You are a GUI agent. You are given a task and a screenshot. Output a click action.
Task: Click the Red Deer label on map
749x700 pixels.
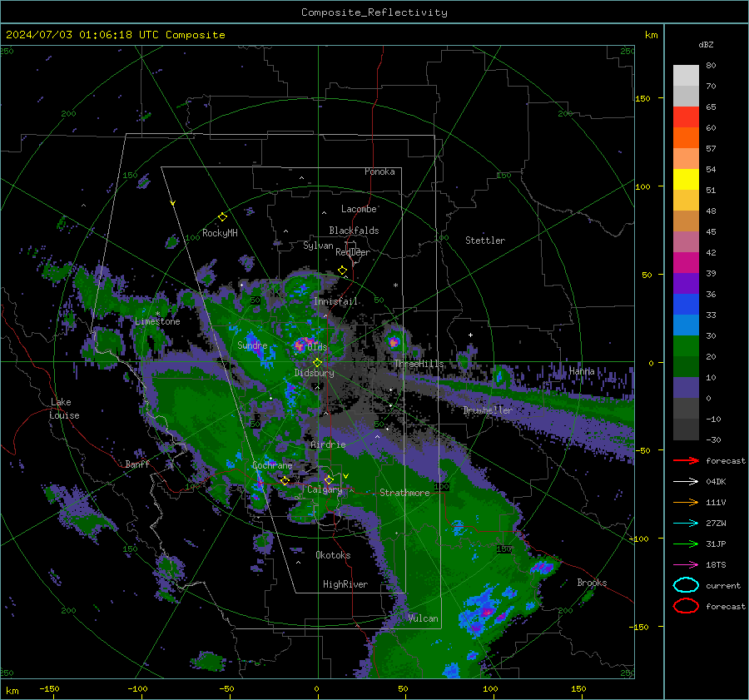click(353, 252)
